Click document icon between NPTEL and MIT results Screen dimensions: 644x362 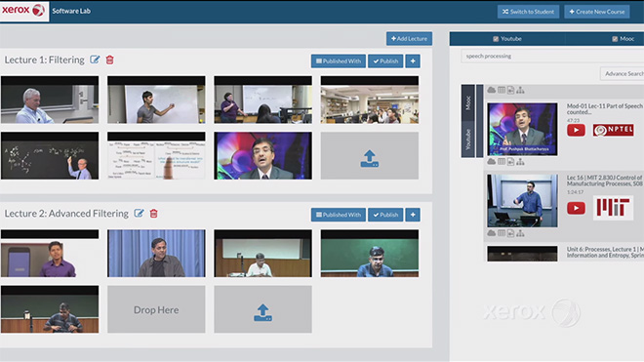510,162
